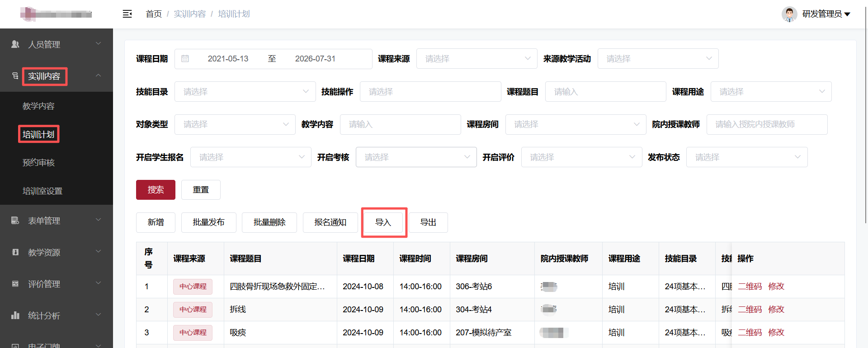Viewport: 868px width, 348px height.
Task: Open 二维码 for the 吸痰 row
Action: pos(750,333)
